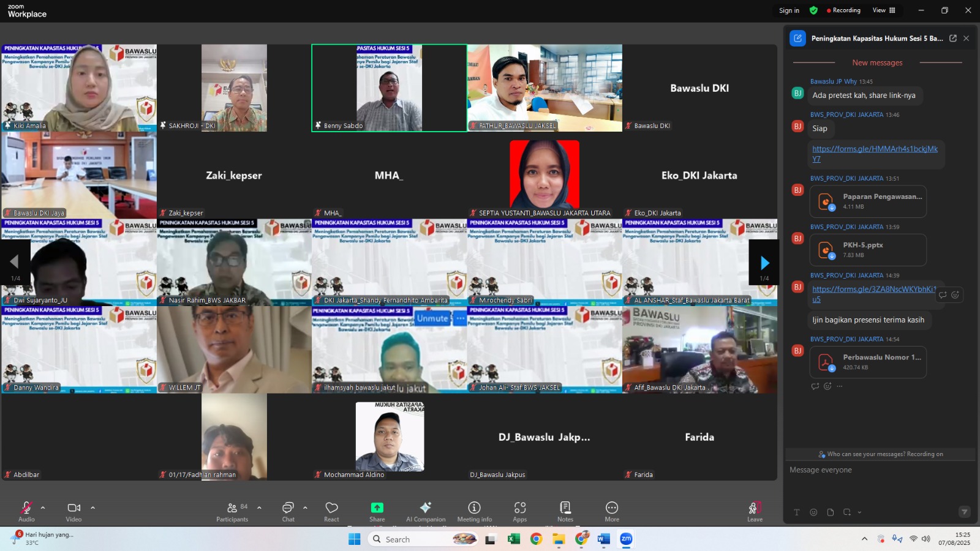
Task: Expand chat options arrow next to Chat
Action: click(305, 508)
